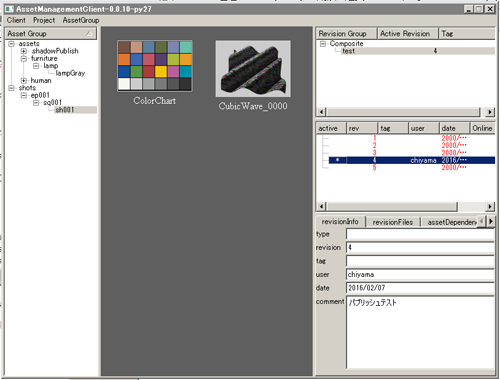Click the comment text area
This screenshot has height=380, width=500.
pos(420,332)
